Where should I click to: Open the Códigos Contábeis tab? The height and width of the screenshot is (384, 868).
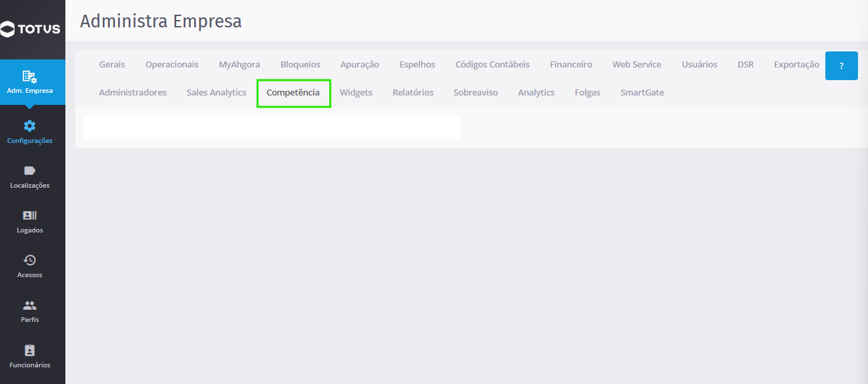(x=492, y=64)
